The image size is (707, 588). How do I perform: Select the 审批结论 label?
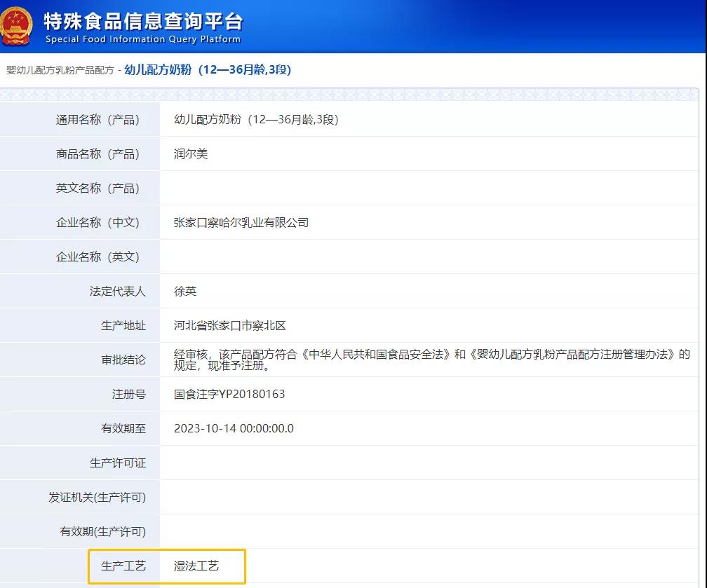(123, 360)
